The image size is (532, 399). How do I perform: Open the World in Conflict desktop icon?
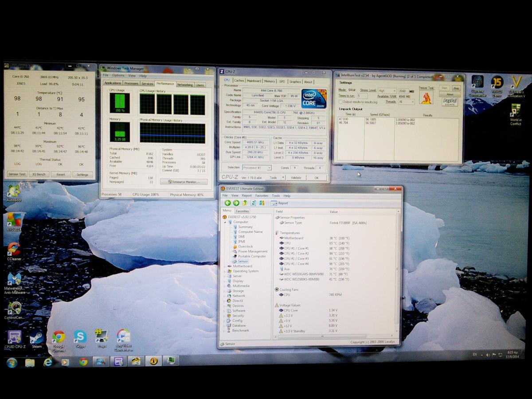pyautogui.click(x=516, y=115)
